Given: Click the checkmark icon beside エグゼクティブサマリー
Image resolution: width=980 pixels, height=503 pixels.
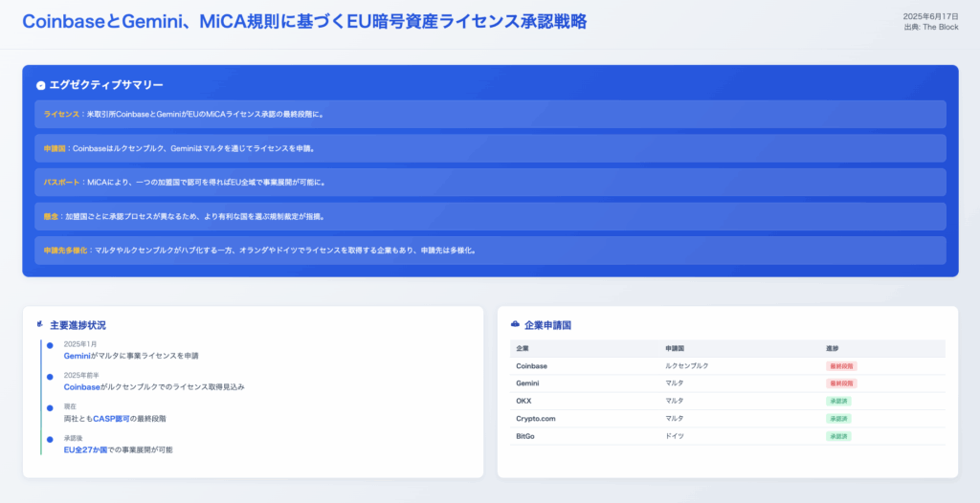Looking at the screenshot, I should click(x=40, y=85).
